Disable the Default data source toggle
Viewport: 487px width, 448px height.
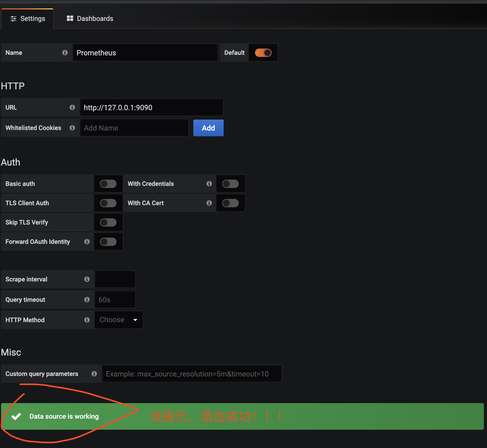pyautogui.click(x=263, y=53)
